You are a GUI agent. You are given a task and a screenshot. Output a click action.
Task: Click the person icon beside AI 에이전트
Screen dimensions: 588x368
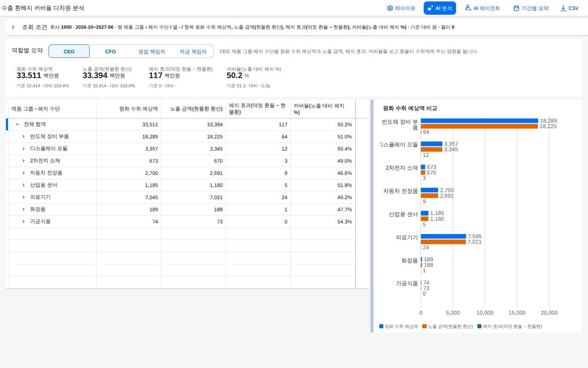[x=468, y=8]
